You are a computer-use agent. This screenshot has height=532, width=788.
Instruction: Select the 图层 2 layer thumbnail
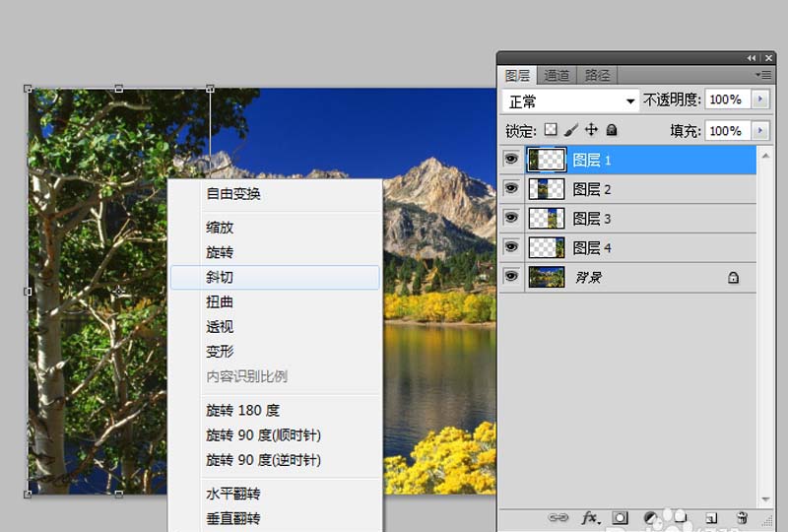[547, 189]
